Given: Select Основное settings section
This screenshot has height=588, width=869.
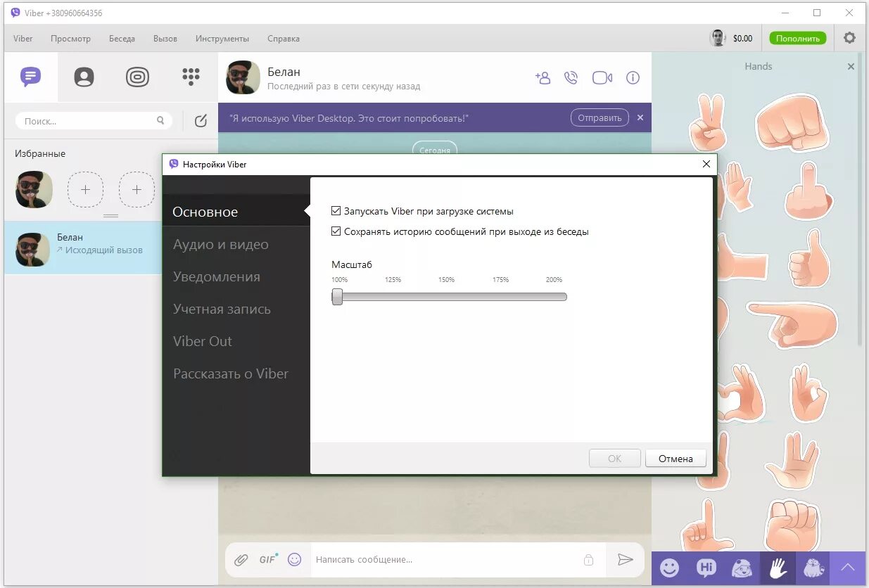Looking at the screenshot, I should 236,212.
